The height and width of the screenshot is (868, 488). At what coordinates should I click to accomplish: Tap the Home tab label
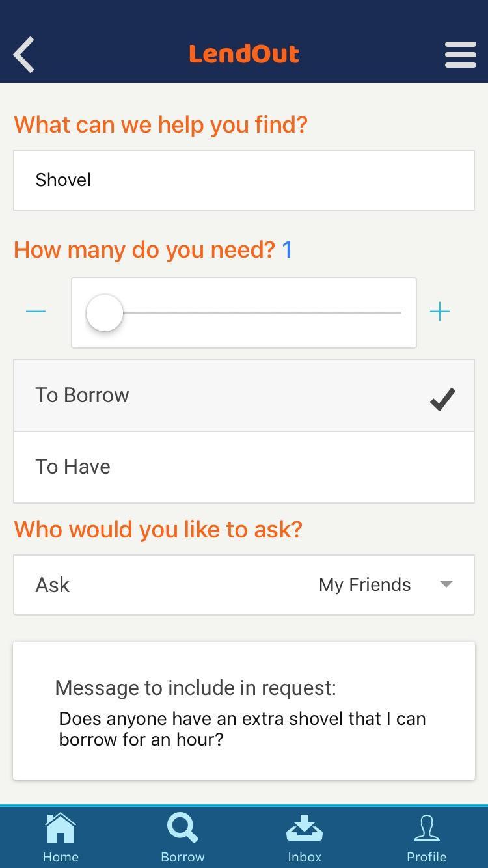[x=61, y=857]
